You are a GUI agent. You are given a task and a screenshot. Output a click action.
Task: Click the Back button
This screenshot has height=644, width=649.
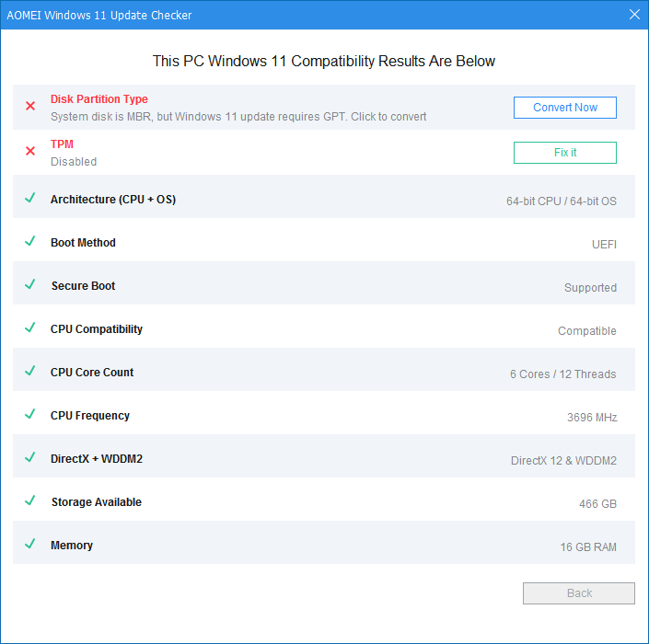pos(578,593)
